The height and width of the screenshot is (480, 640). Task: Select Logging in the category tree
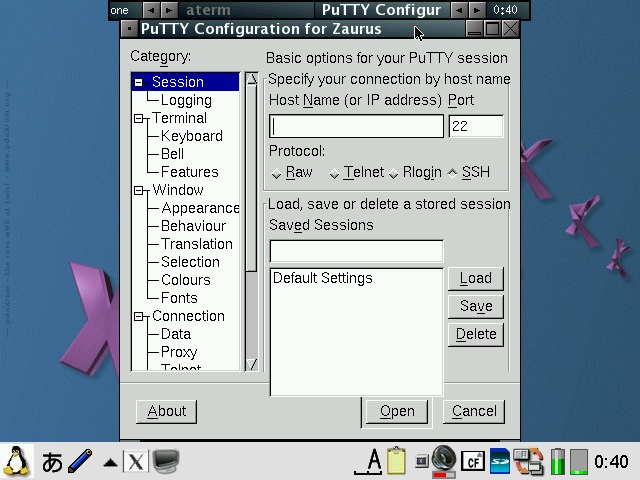[186, 100]
